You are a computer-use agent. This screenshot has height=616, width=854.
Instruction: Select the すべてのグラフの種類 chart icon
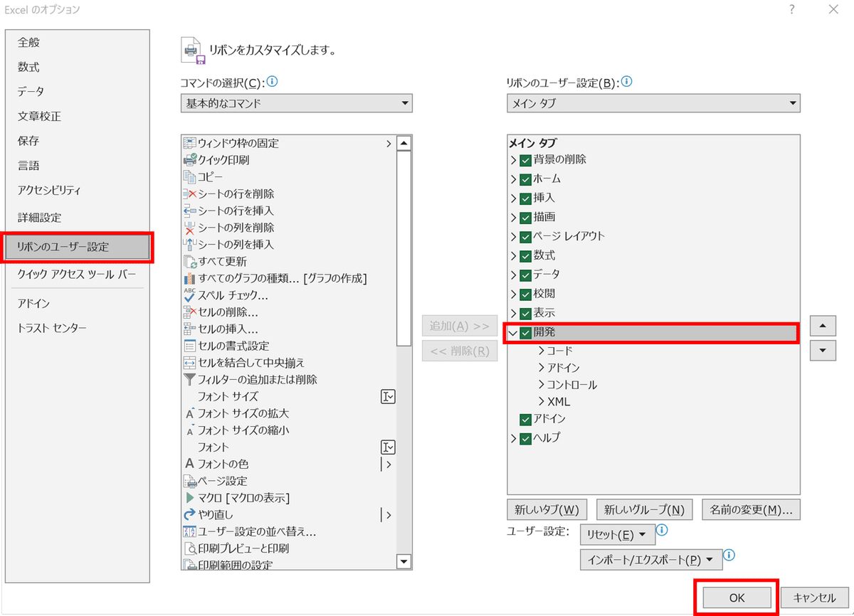(189, 278)
